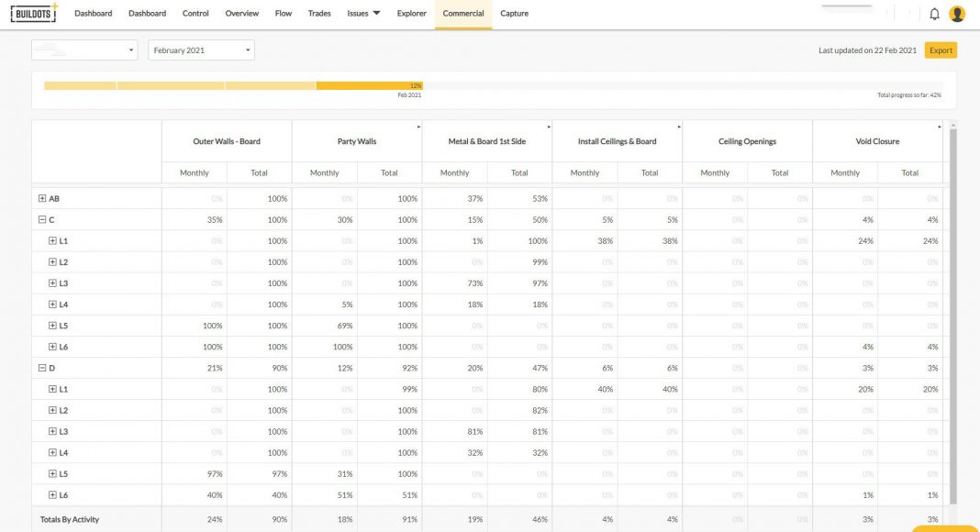The height and width of the screenshot is (532, 980).
Task: Expand L6 under section D
Action: point(52,494)
